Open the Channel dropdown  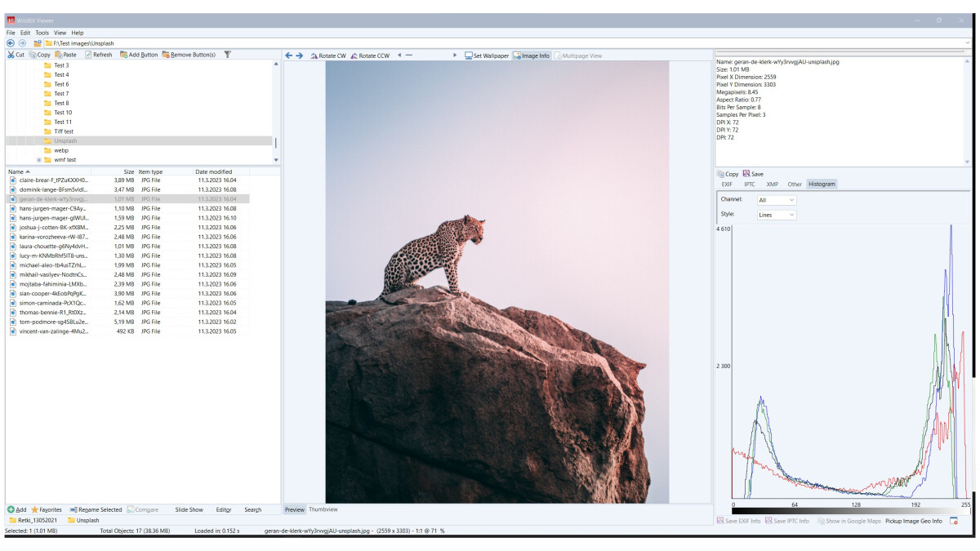[777, 200]
